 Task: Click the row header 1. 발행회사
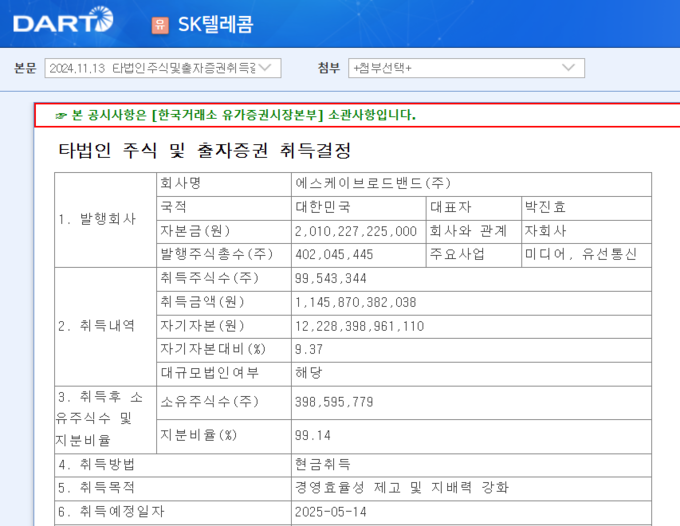tap(98, 219)
